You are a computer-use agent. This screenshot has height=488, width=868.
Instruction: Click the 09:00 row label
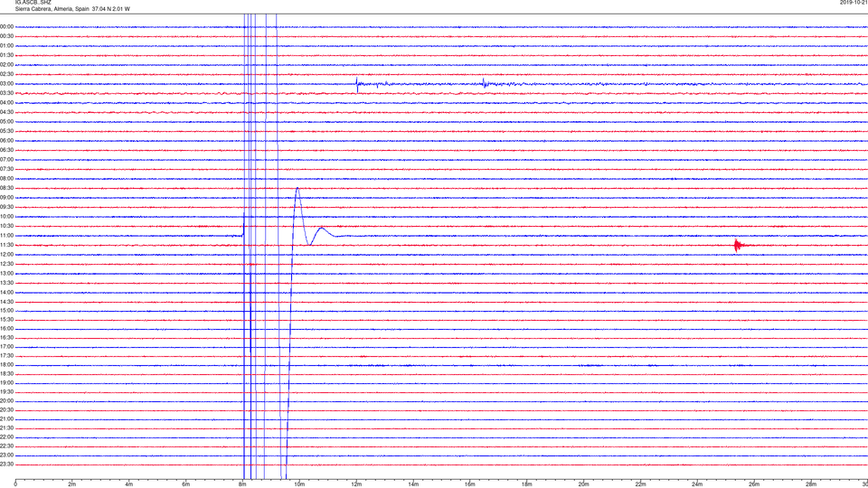pyautogui.click(x=6, y=198)
